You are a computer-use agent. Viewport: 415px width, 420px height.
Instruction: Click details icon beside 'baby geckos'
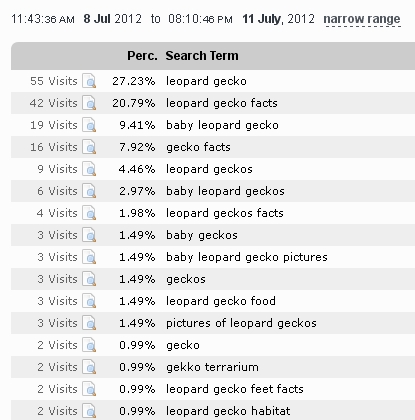pos(89,235)
